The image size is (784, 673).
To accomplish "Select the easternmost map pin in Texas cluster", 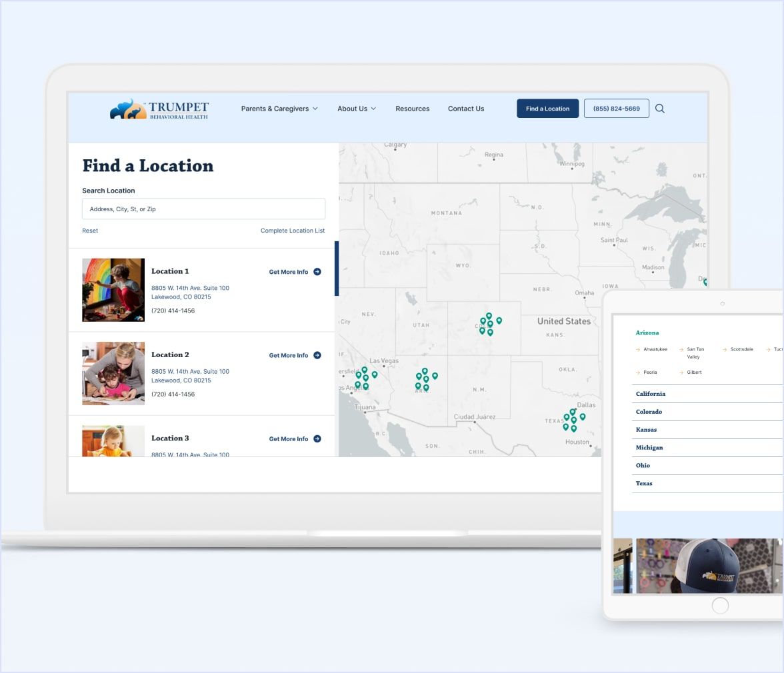I will tap(583, 416).
